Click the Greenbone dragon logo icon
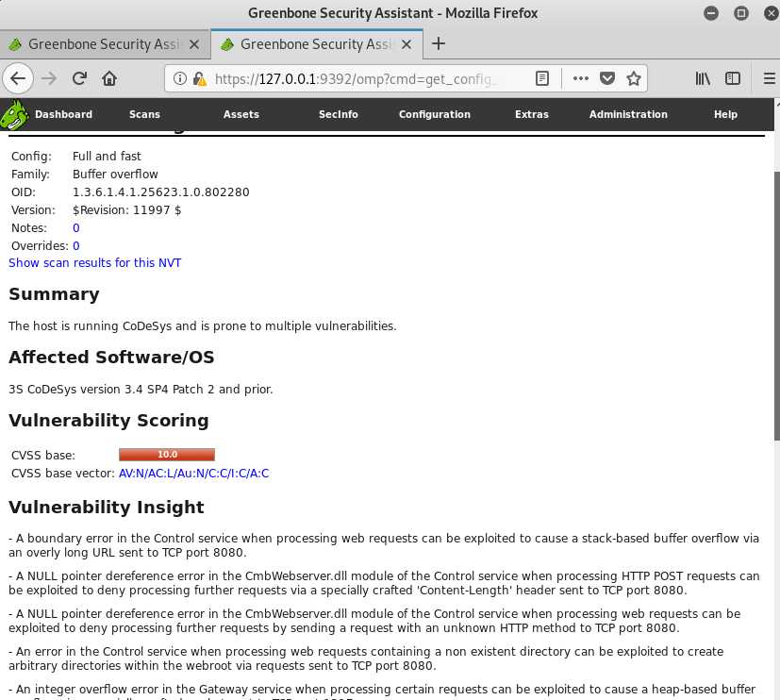 point(14,114)
